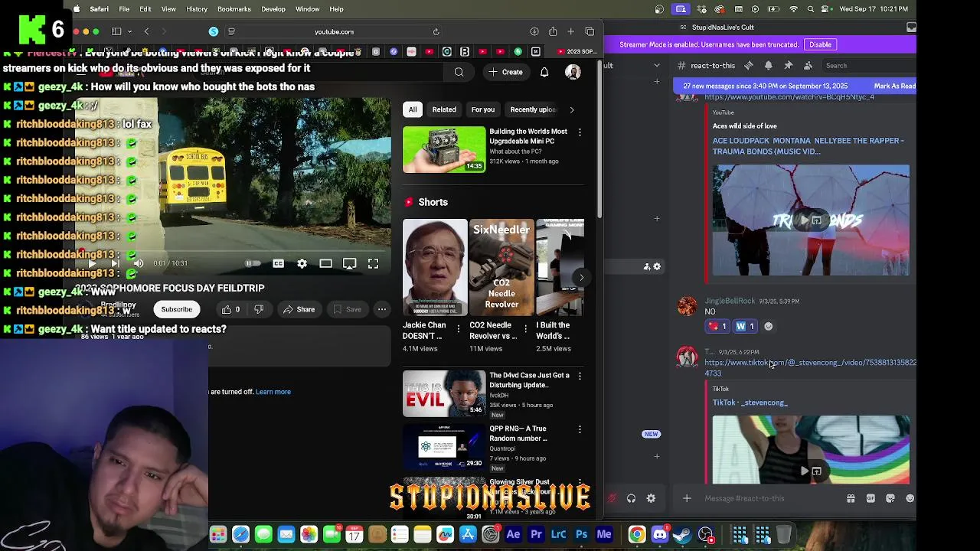Toggle the autoplay switch in player
Viewport: 980px width, 551px height.
pos(252,263)
